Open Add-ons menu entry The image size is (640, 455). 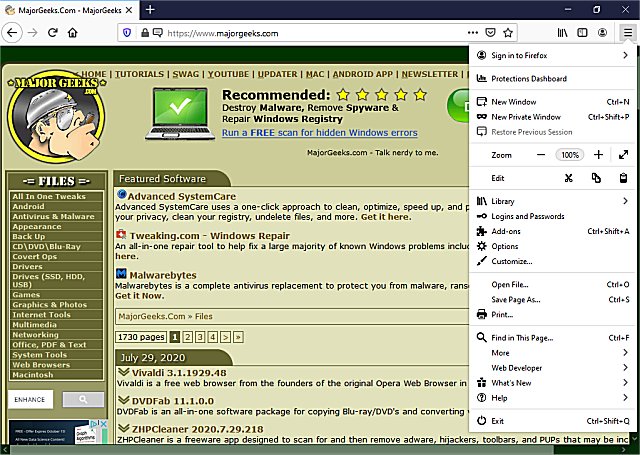tap(553, 231)
